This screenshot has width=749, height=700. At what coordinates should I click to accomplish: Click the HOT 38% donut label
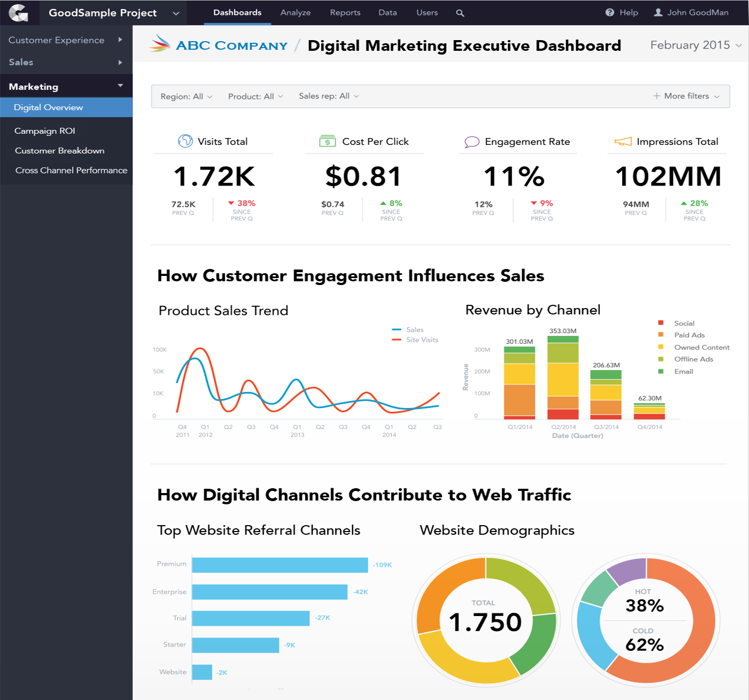tap(644, 601)
